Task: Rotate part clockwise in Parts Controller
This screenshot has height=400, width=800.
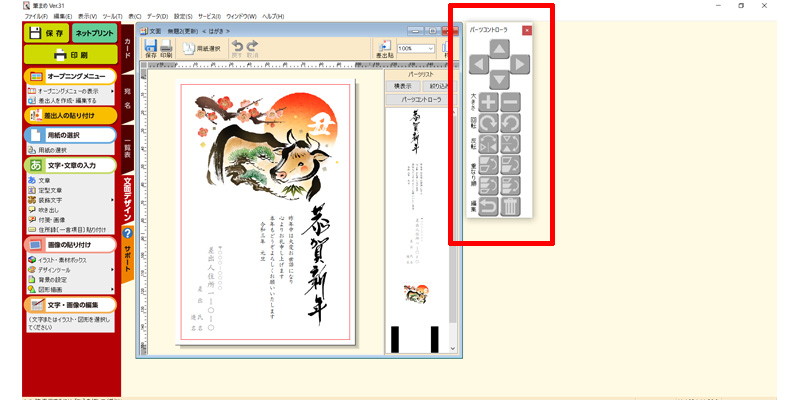Action: pos(489,123)
